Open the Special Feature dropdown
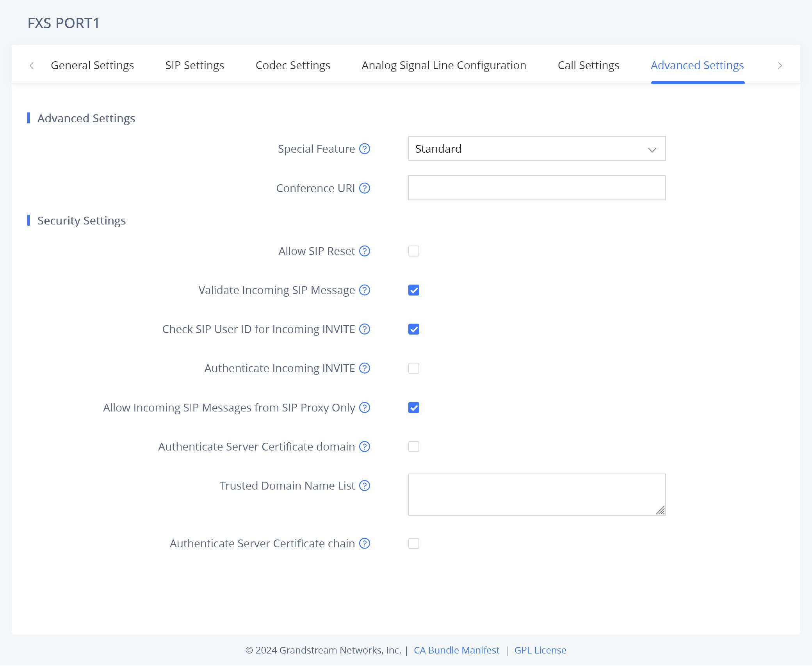Image resolution: width=812 pixels, height=666 pixels. pos(536,149)
